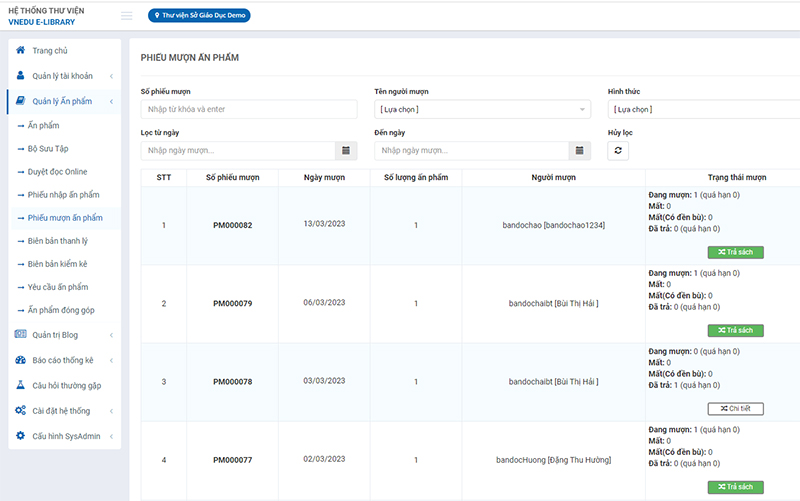
Task: Expand the Quản trị Blog chevron
Action: tap(111, 335)
